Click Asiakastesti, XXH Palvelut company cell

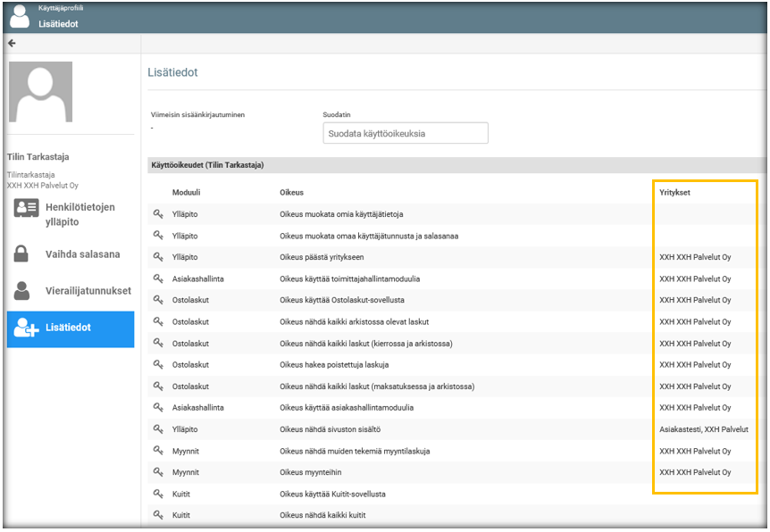click(x=703, y=429)
